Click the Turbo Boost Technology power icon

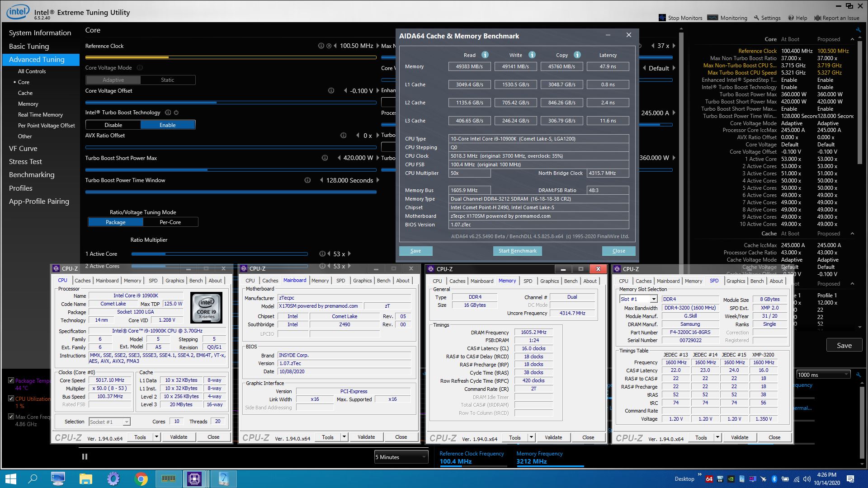click(x=176, y=113)
